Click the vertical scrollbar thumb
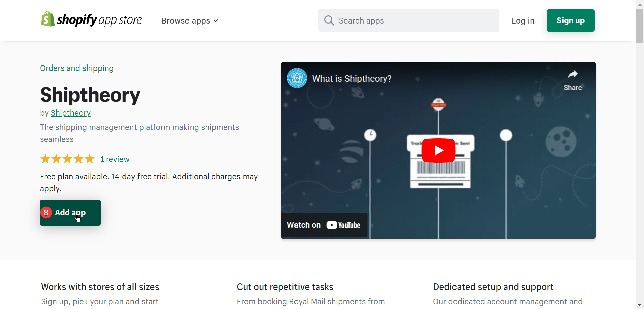This screenshot has height=309, width=644. coord(640,26)
